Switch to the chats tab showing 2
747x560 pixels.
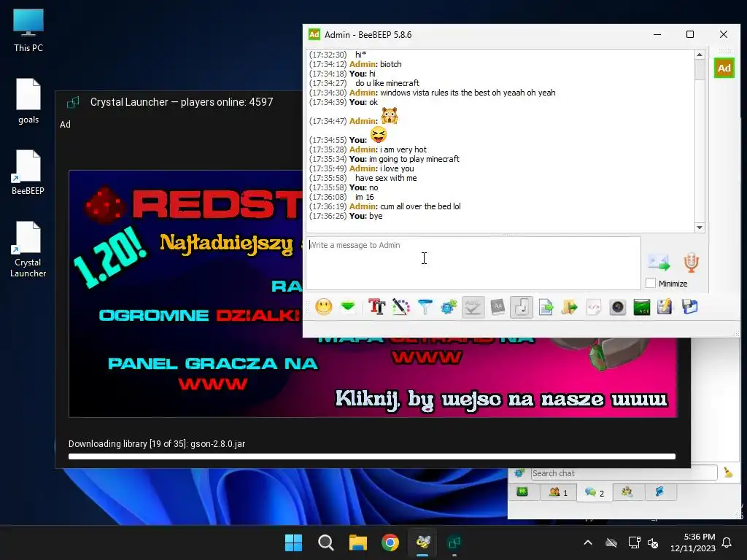[595, 492]
